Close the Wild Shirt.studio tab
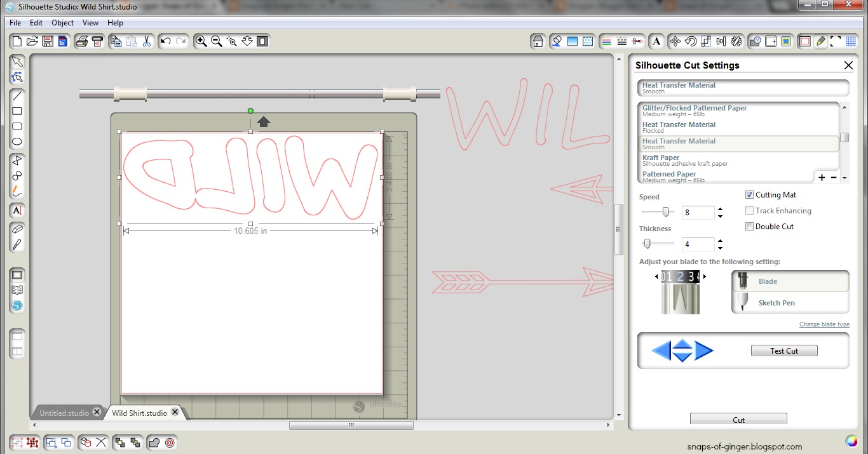Screen dimensions: 868x454 (x=175, y=412)
